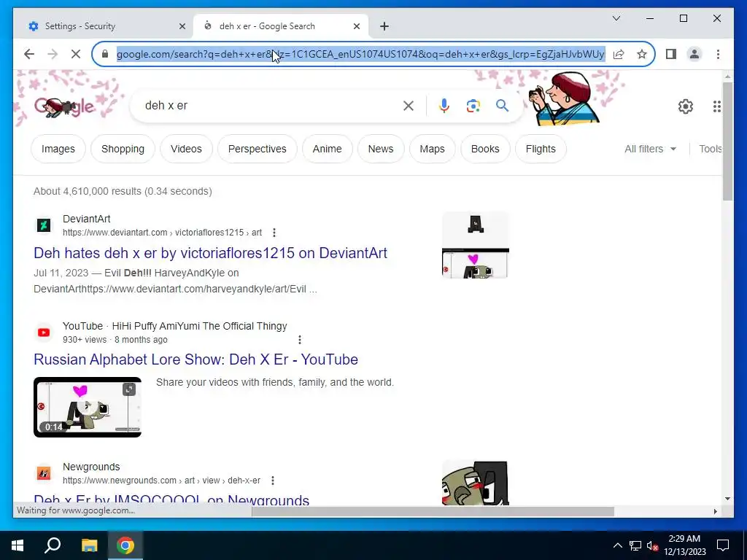Click the vertical page scrollbar thumb
This screenshot has width=747, height=560.
point(727,141)
